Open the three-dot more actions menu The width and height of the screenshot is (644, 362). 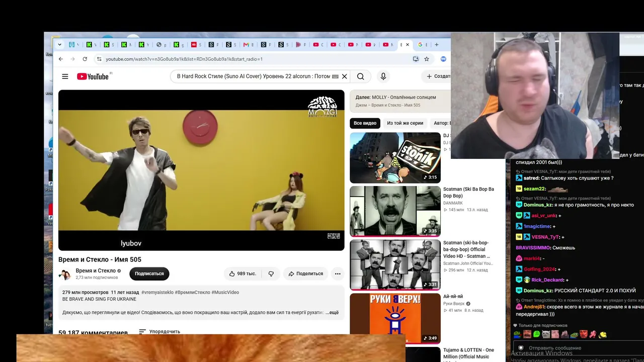(338, 274)
